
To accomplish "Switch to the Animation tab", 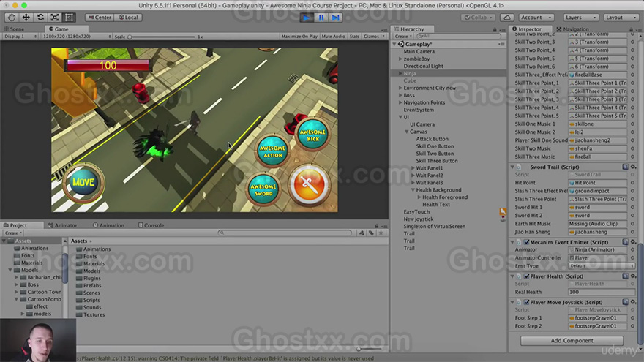I will tap(108, 225).
